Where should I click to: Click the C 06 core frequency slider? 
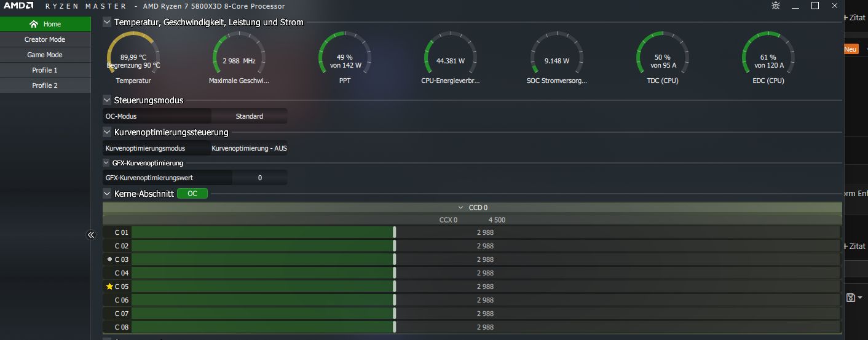click(x=486, y=300)
